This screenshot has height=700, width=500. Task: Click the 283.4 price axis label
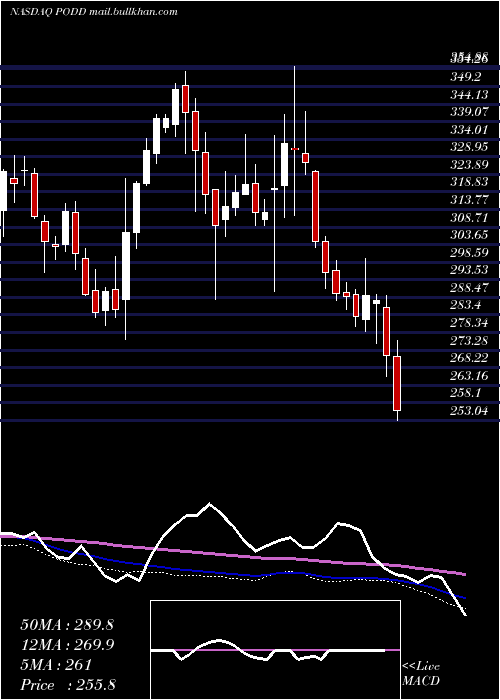[466, 306]
